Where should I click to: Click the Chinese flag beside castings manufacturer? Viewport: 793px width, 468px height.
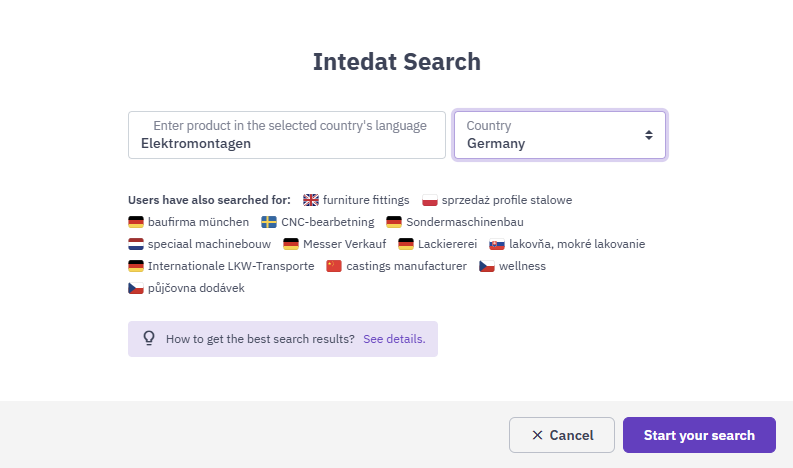click(x=334, y=266)
